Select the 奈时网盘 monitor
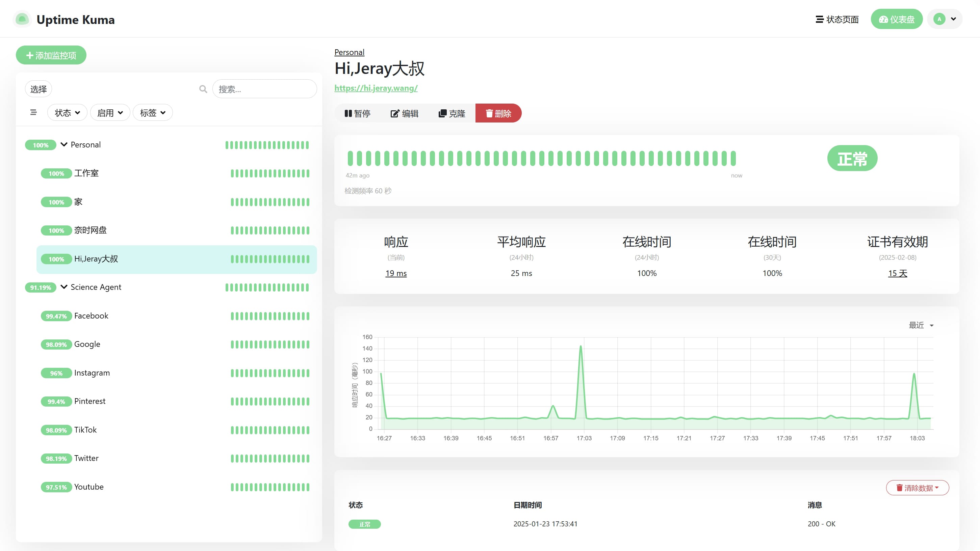This screenshot has width=980, height=551. [177, 230]
